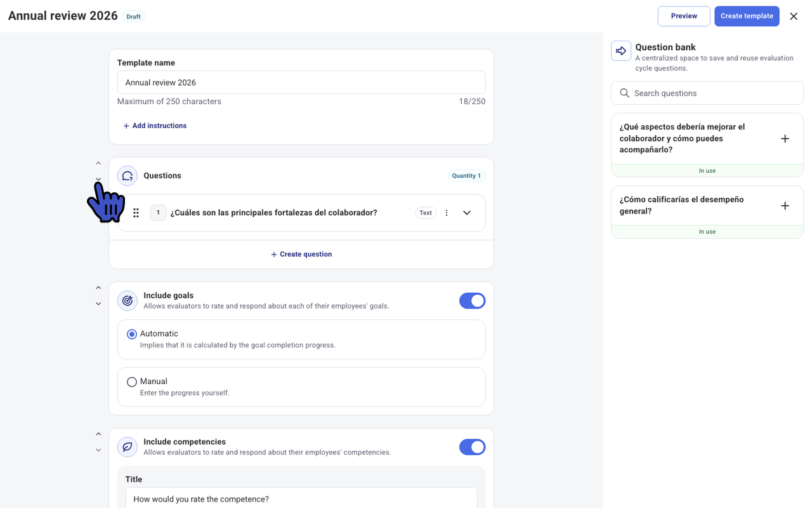812x508 pixels.
Task: Focus the Template name input field
Action: (x=301, y=83)
